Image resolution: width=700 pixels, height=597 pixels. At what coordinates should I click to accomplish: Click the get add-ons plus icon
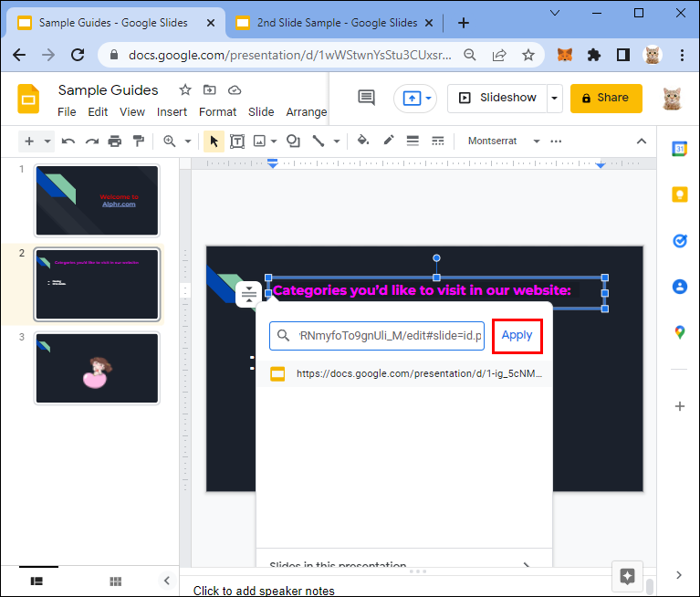click(x=679, y=406)
